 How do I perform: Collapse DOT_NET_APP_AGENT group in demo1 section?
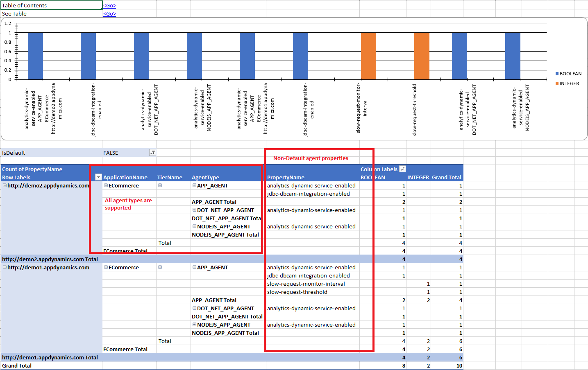coord(194,308)
